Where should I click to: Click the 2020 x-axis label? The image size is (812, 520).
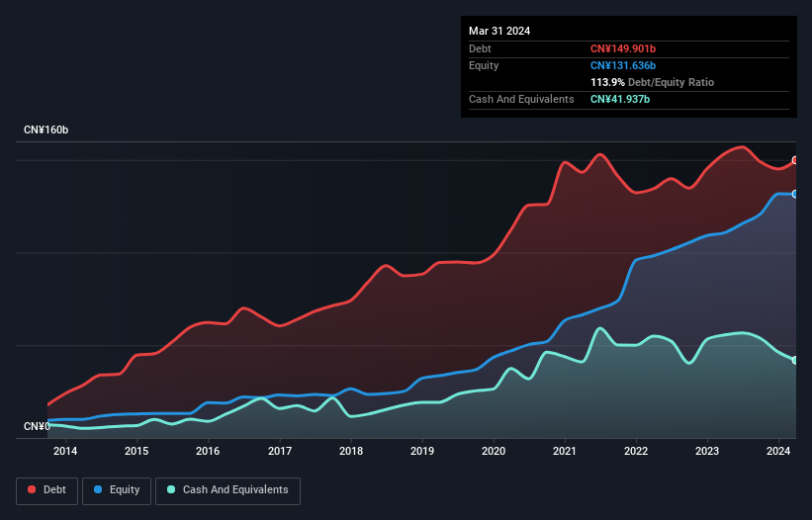click(x=494, y=451)
